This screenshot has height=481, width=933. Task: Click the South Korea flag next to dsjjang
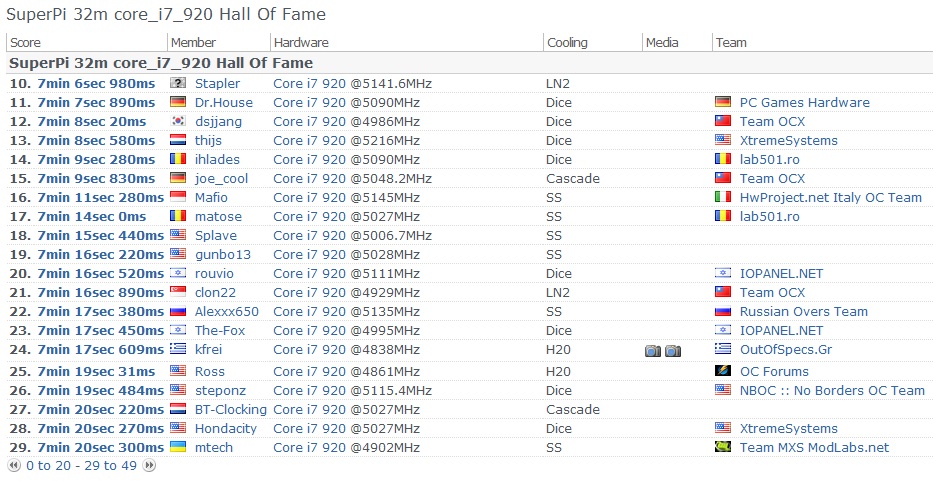[178, 121]
